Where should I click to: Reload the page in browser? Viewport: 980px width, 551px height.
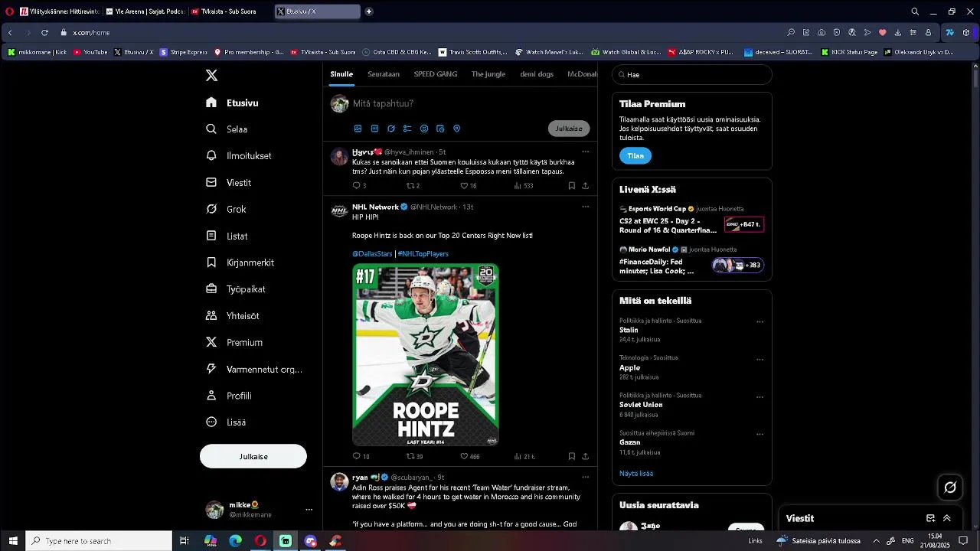44,33
